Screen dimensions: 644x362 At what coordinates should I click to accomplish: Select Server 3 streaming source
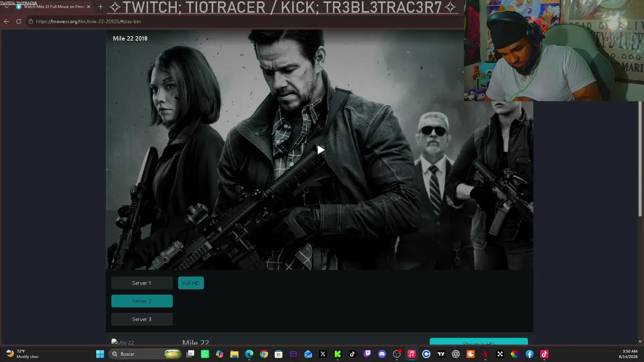(x=142, y=319)
